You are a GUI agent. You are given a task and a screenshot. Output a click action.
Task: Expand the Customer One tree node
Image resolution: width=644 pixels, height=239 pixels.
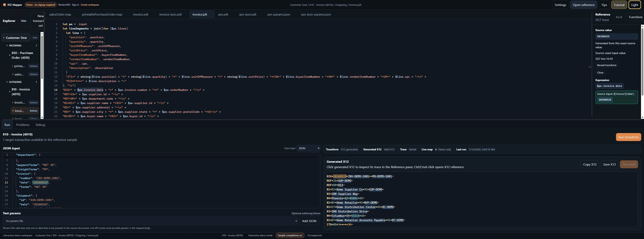(16, 38)
